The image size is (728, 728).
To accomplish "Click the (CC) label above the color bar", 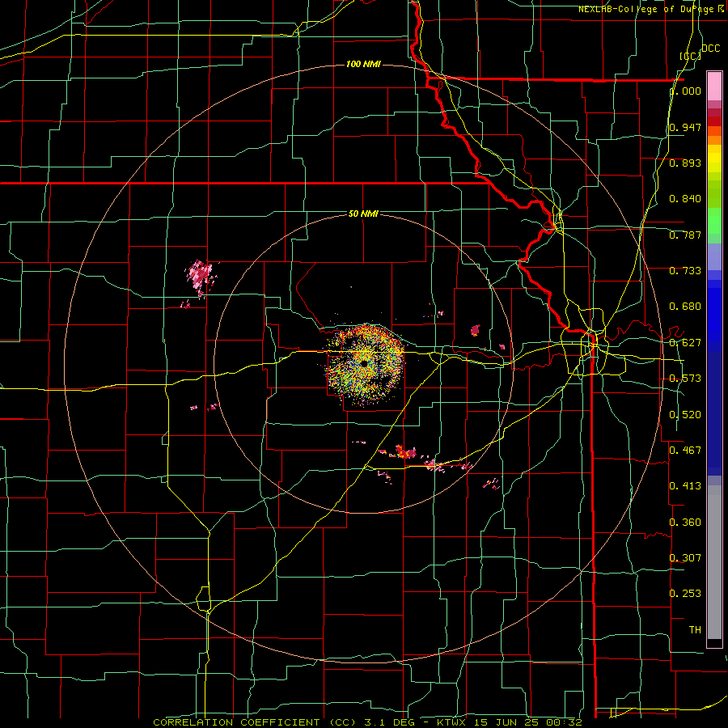I will (690, 56).
